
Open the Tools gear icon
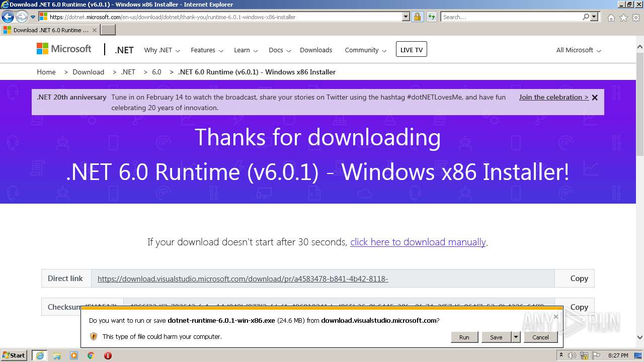636,18
